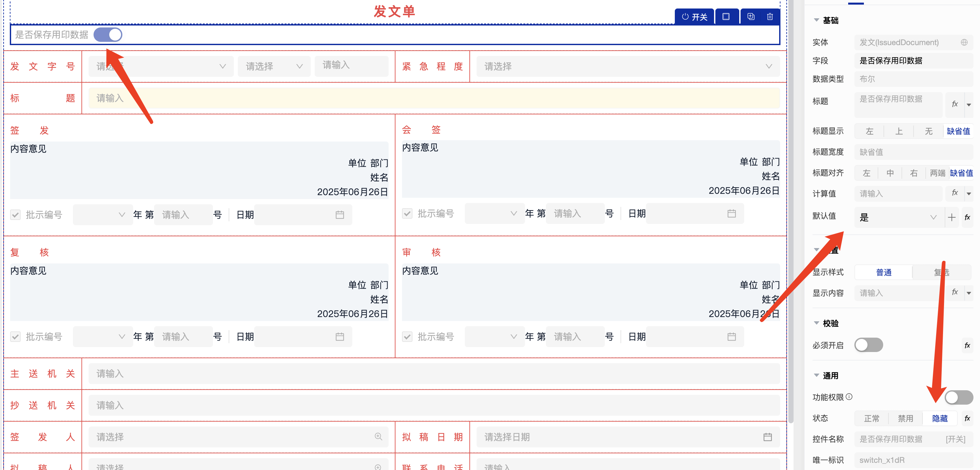Image resolution: width=980 pixels, height=470 pixels.
Task: Open the 默认值 dropdown showing 是
Action: (898, 217)
